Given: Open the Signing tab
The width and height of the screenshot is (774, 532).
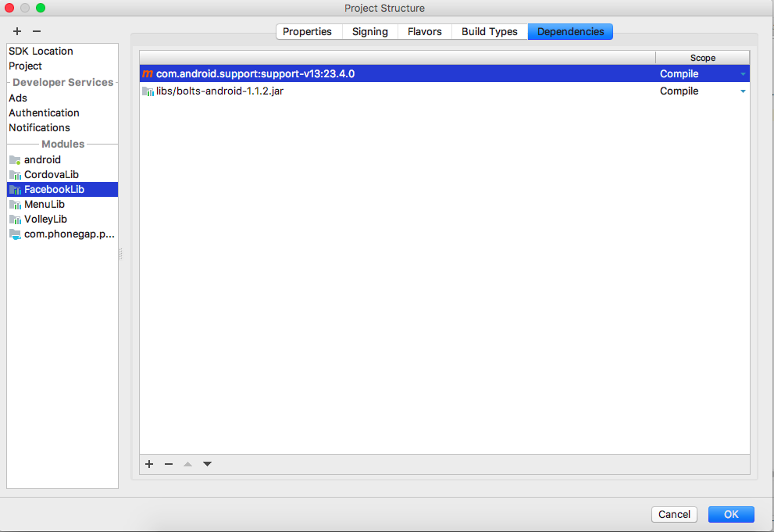Looking at the screenshot, I should [x=369, y=32].
